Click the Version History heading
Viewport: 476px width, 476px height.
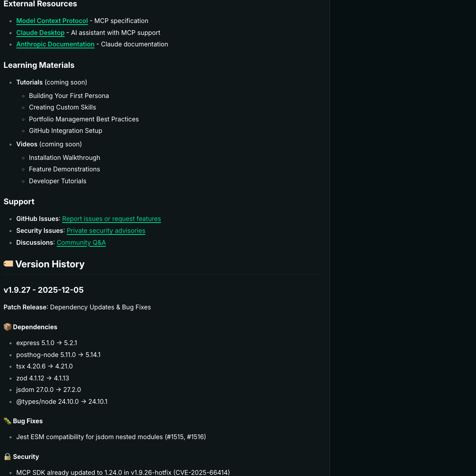point(50,264)
